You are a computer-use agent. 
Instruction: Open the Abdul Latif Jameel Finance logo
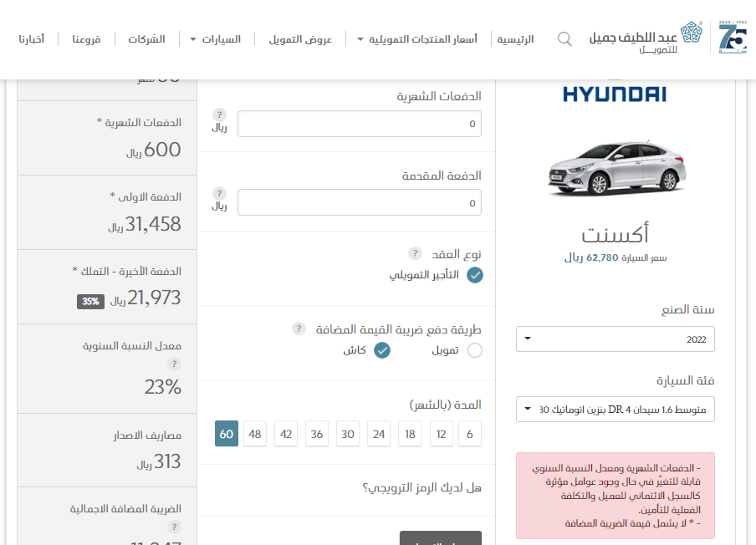tap(646, 38)
